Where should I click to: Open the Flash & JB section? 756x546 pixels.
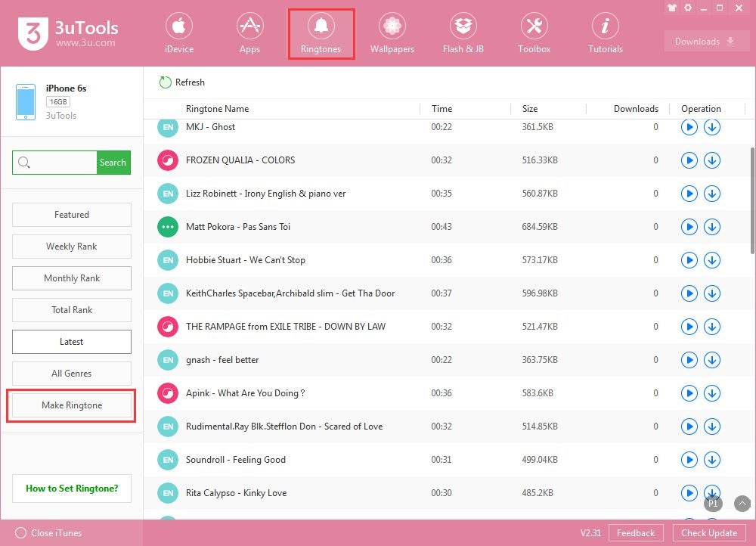pyautogui.click(x=463, y=32)
